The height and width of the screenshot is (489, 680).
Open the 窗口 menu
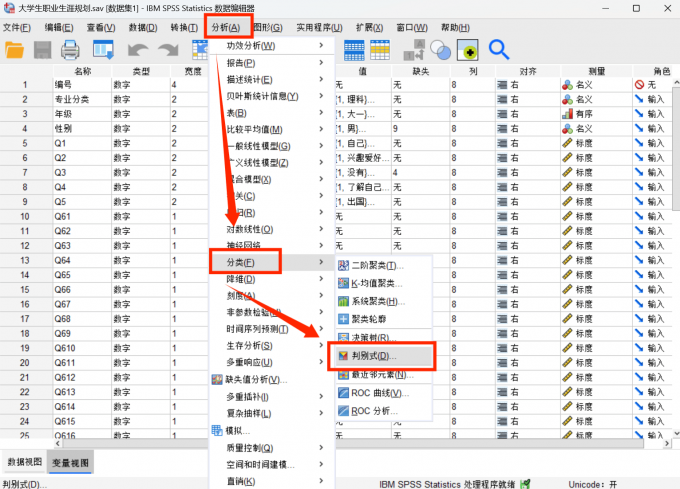click(412, 28)
